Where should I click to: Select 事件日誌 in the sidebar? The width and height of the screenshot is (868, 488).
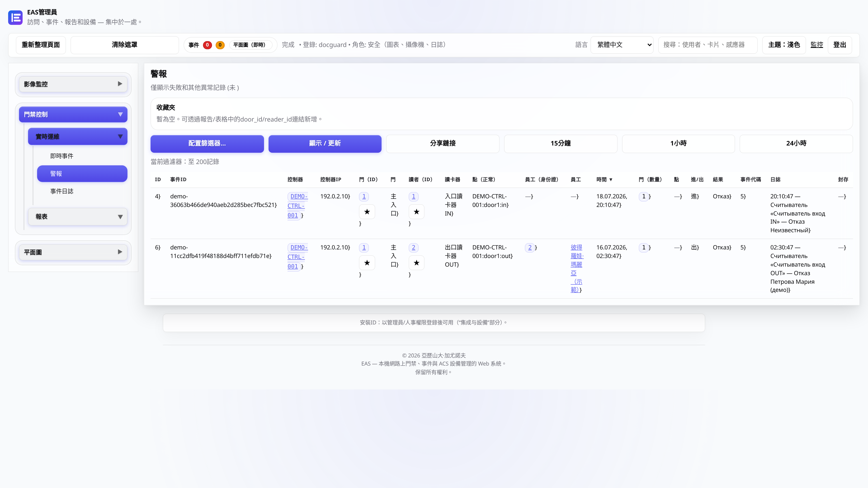click(62, 191)
